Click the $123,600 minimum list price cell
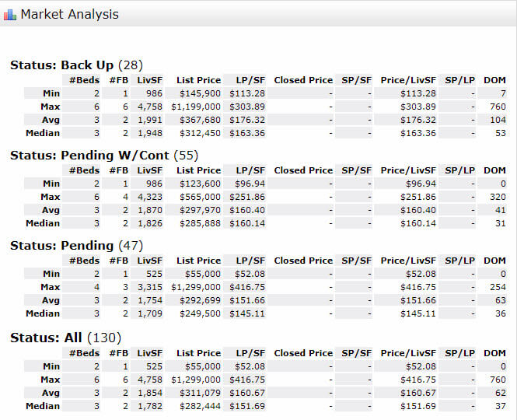Image resolution: width=517 pixels, height=420 pixels. pyautogui.click(x=201, y=184)
